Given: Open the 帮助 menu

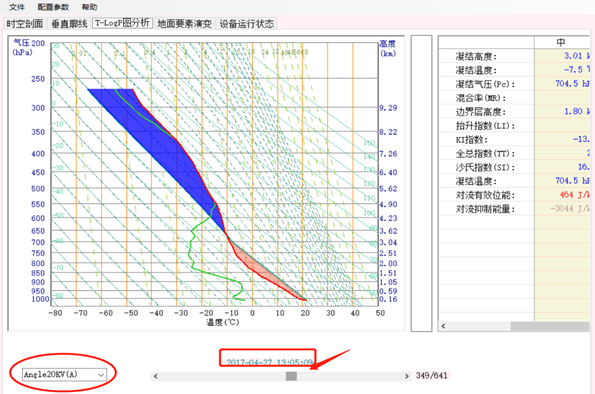Looking at the screenshot, I should coord(89,7).
